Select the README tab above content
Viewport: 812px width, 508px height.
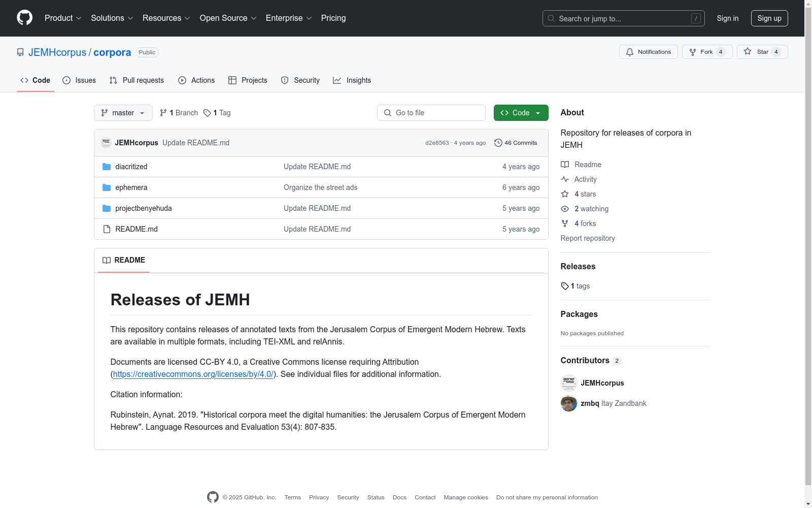tap(123, 260)
